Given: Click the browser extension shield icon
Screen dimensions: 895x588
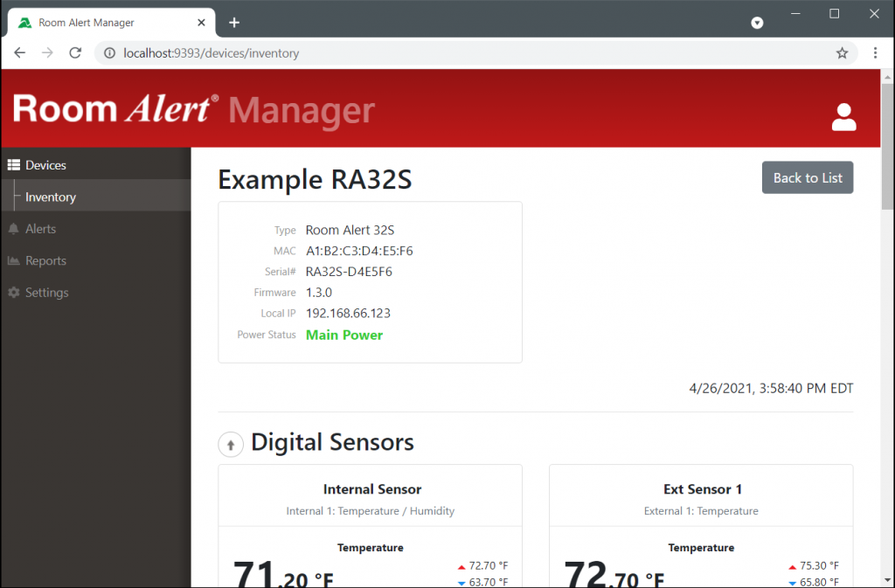Looking at the screenshot, I should point(756,23).
